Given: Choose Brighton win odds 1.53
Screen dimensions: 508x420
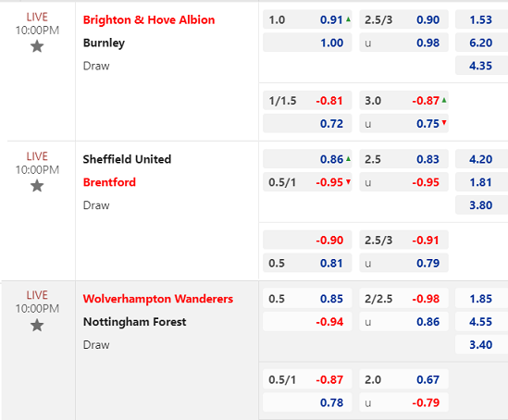Looking at the screenshot, I should coord(481,19).
